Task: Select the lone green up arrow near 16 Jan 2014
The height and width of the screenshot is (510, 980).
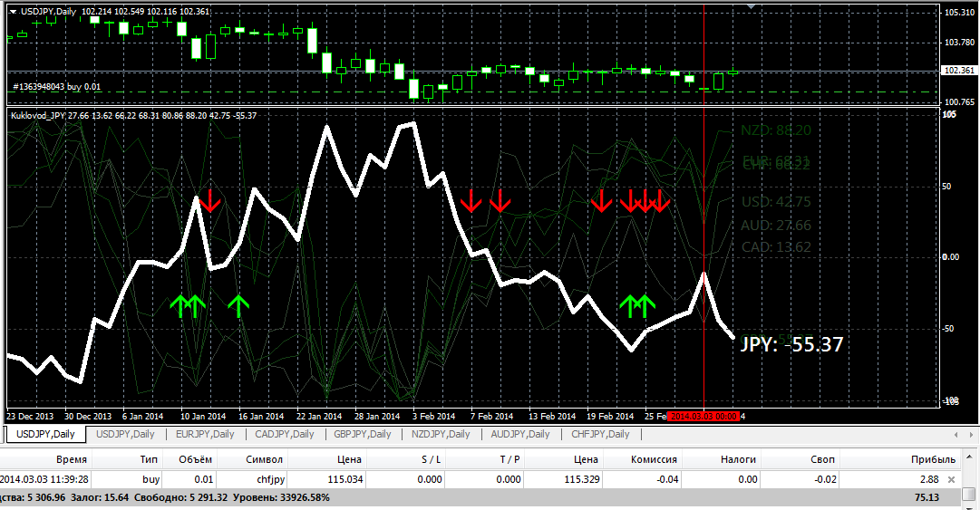Action: pos(238,306)
